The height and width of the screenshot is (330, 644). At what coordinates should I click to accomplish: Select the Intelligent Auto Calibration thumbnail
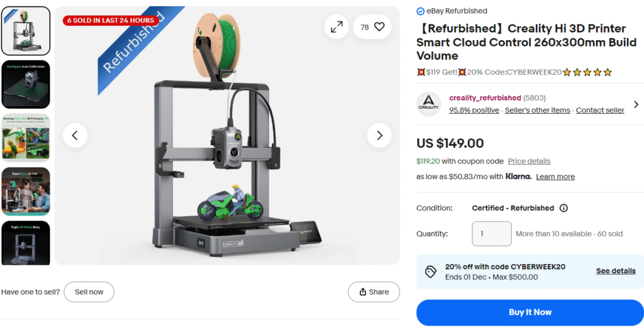tap(26, 85)
